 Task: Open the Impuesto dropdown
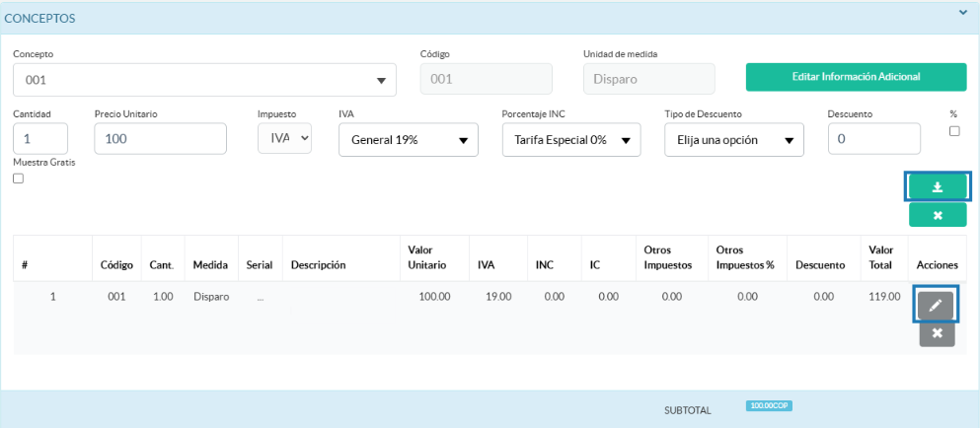click(x=285, y=139)
